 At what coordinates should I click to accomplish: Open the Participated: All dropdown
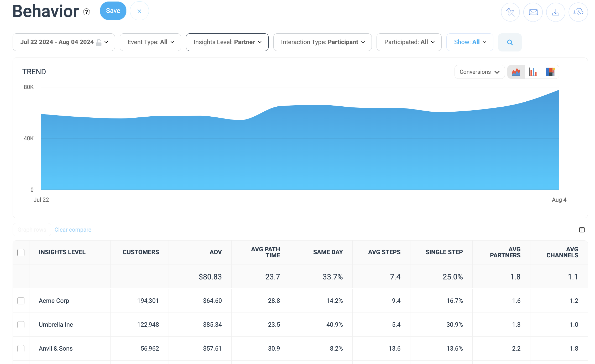pyautogui.click(x=409, y=42)
